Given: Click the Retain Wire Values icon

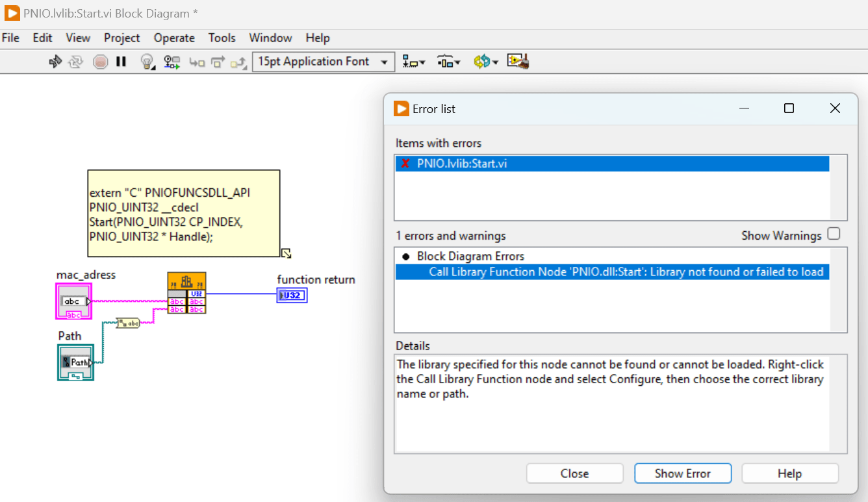Looking at the screenshot, I should click(171, 61).
